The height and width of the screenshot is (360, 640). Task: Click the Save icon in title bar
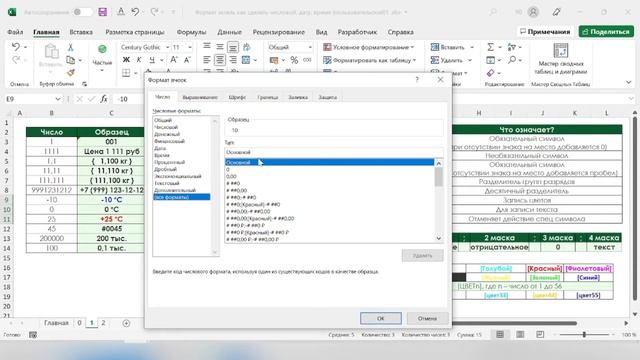point(102,12)
